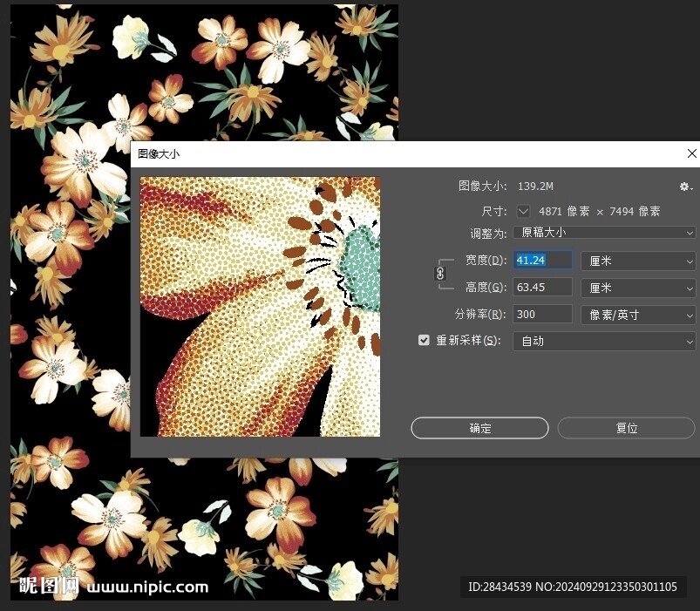The width and height of the screenshot is (700, 611).
Task: Open the 调整为 fit-to dropdown showing 原稿大小
Action: coord(604,233)
